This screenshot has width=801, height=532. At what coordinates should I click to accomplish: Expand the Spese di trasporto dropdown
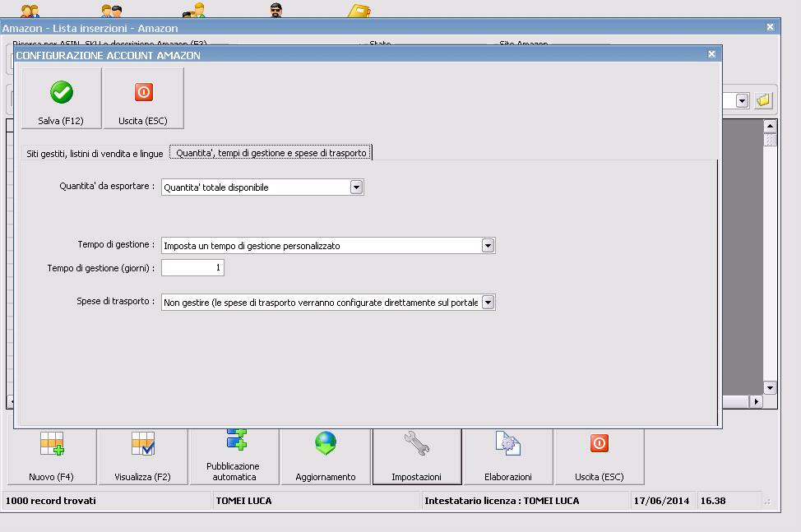pyautogui.click(x=488, y=303)
